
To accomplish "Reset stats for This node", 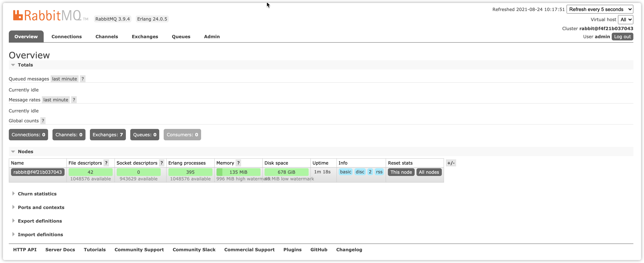I will point(401,172).
